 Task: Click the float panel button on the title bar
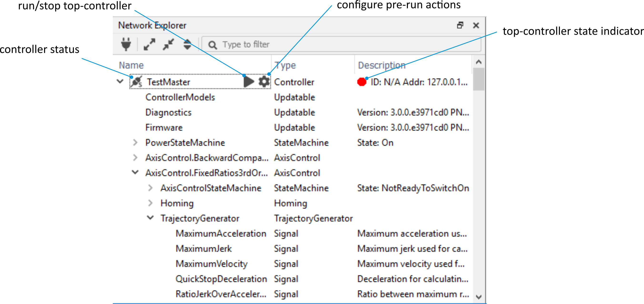(x=461, y=25)
